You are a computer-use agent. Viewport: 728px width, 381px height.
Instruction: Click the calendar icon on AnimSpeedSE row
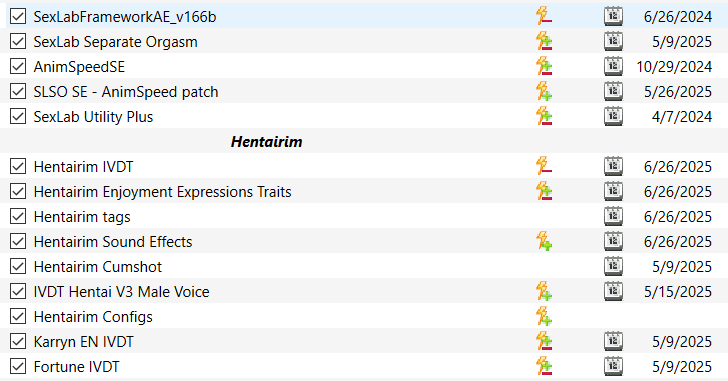[613, 66]
